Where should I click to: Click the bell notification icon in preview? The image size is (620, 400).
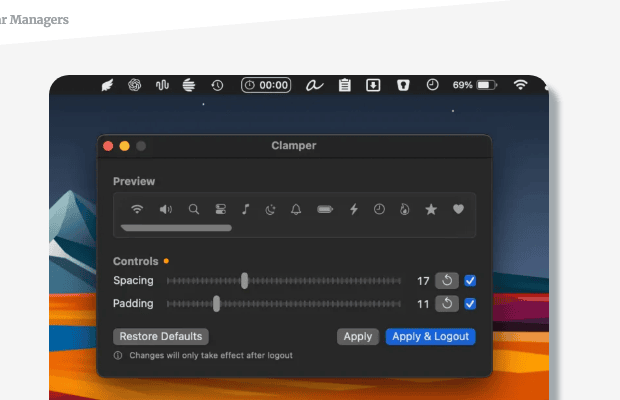(x=296, y=209)
